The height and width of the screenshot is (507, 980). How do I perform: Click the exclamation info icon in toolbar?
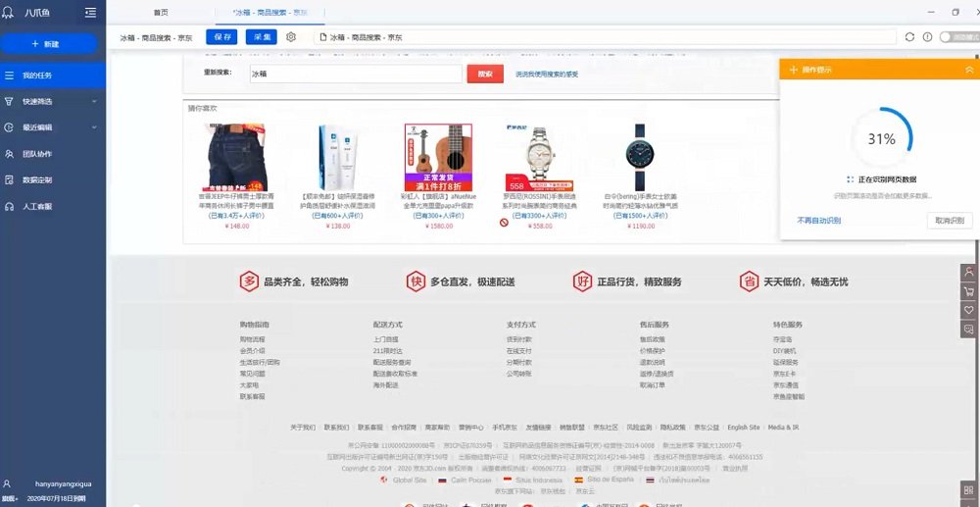point(925,37)
